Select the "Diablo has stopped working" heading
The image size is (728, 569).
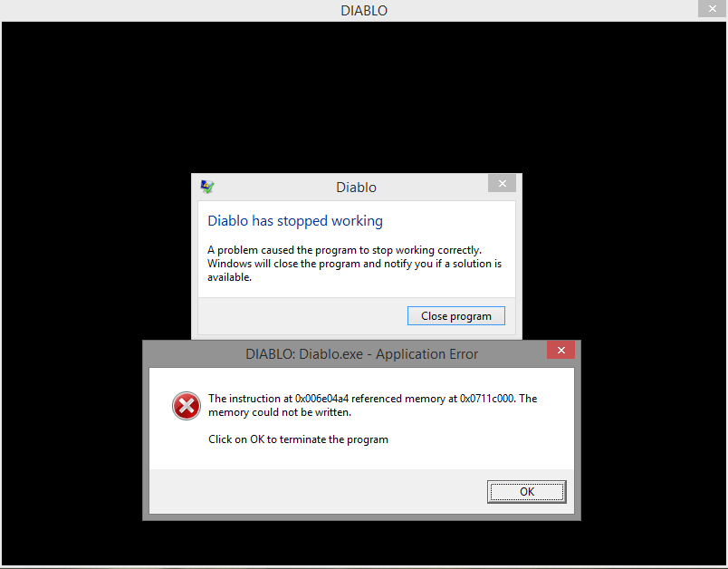(295, 221)
